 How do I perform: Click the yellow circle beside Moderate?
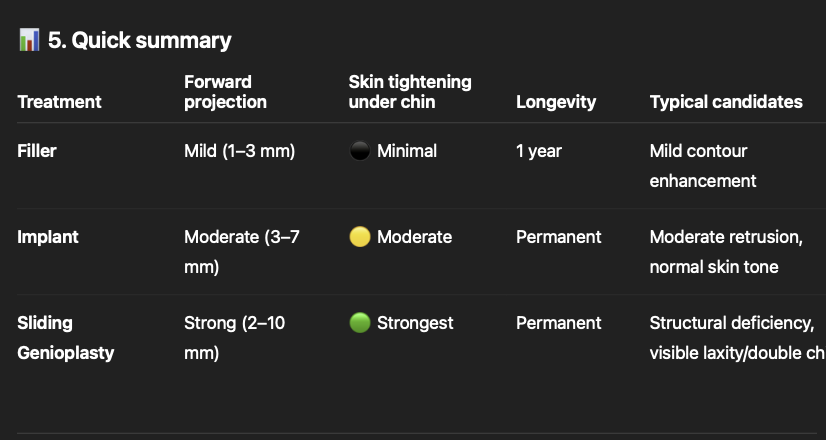(360, 237)
